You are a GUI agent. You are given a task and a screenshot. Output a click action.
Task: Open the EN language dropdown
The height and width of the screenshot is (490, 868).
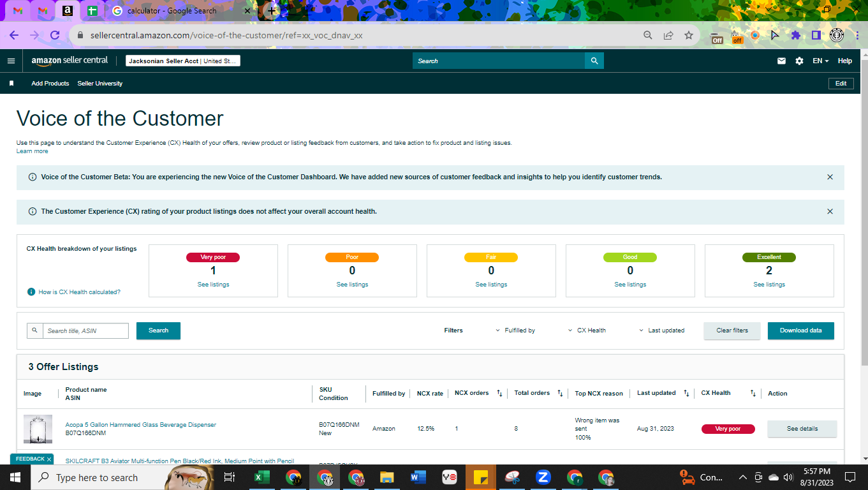click(x=820, y=61)
